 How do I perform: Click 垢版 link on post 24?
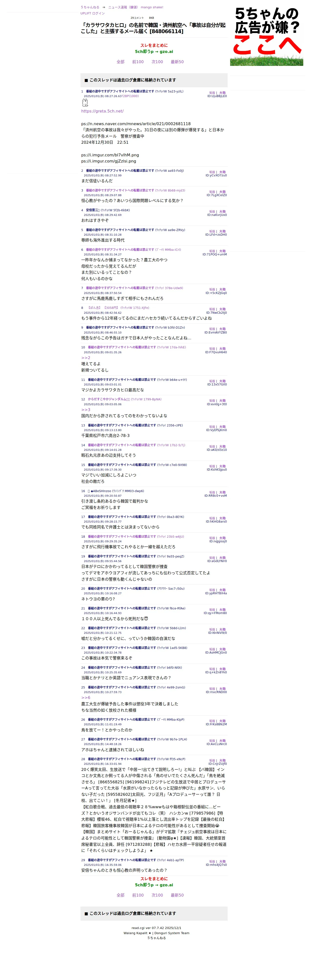coord(212,669)
